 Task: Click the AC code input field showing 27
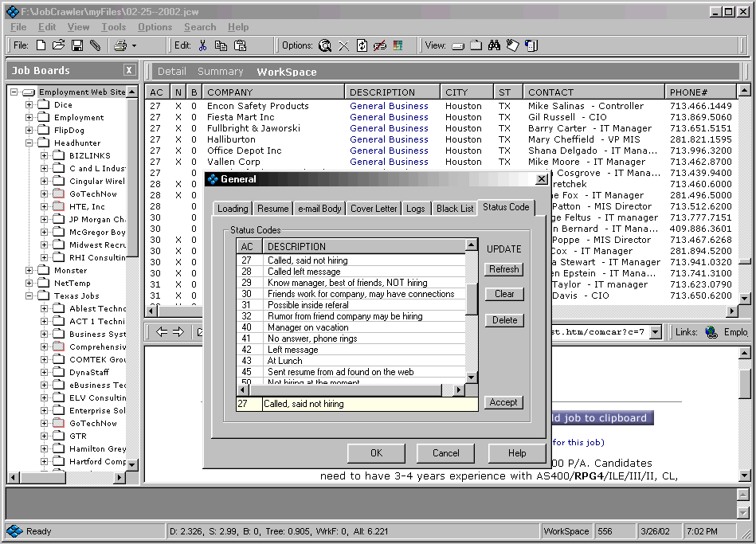click(x=249, y=404)
